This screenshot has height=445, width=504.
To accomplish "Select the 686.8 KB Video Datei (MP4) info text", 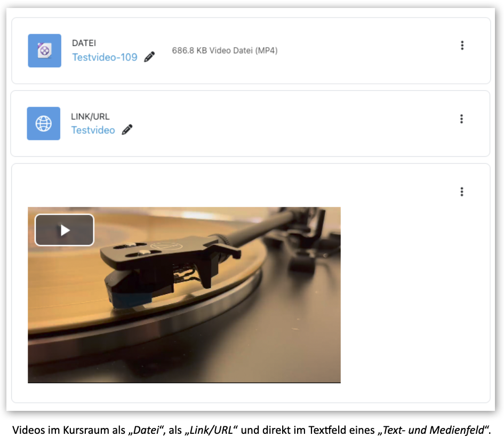I will (225, 51).
